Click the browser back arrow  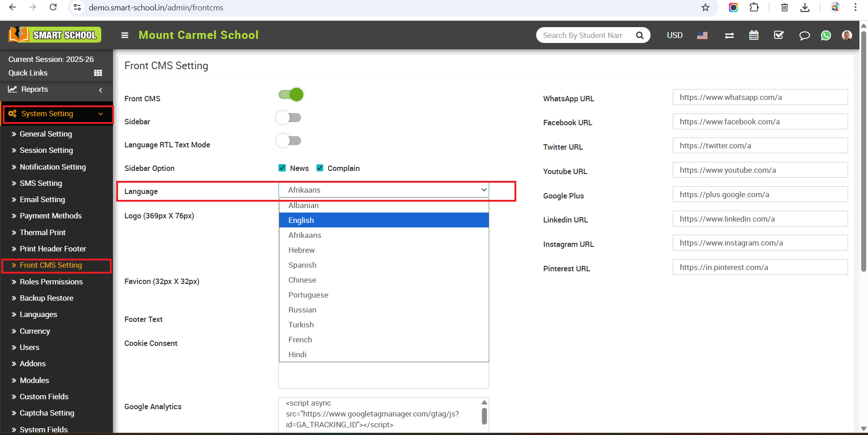pos(13,7)
